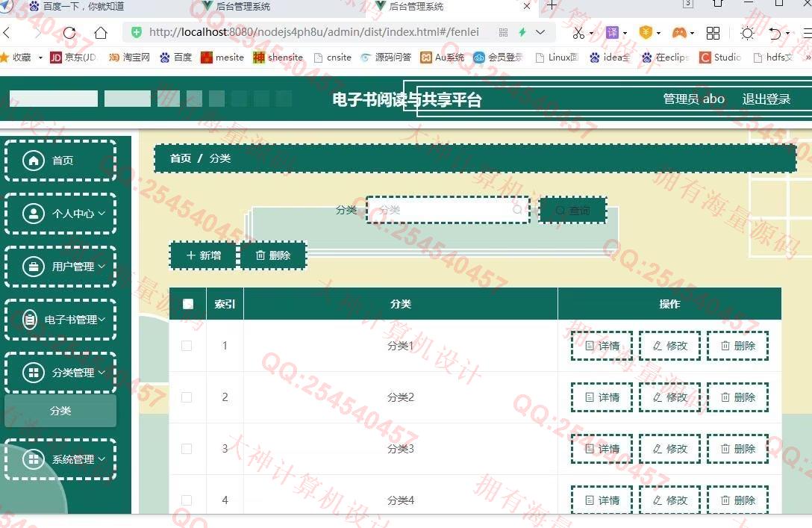The width and height of the screenshot is (812, 528).
Task: Close the active 后台管理系统 tab
Action: [527, 6]
